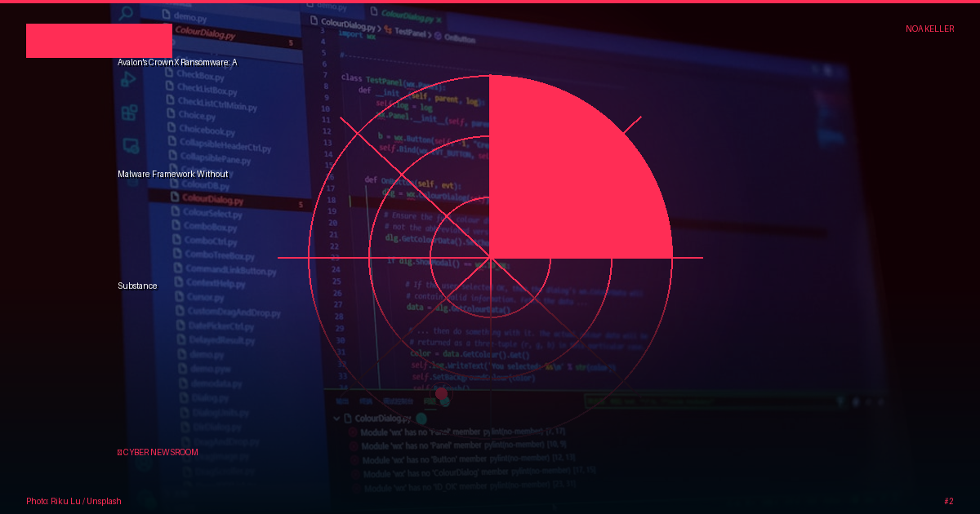Select the first "no 'Panel' member" problem row
The height and width of the screenshot is (514, 980).
coord(457,431)
